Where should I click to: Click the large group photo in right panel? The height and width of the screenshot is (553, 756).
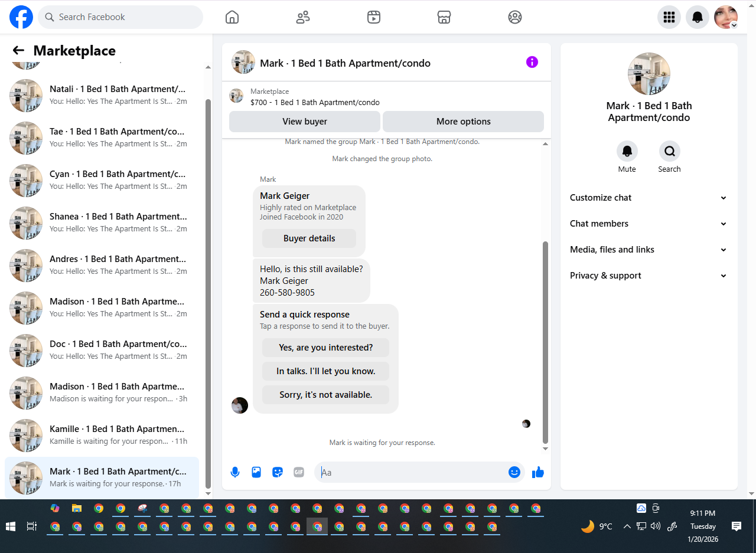point(649,74)
